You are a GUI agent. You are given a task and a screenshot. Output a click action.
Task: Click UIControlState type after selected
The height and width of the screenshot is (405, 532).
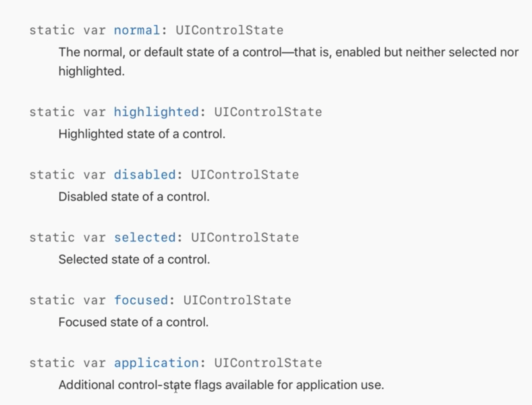(x=245, y=237)
